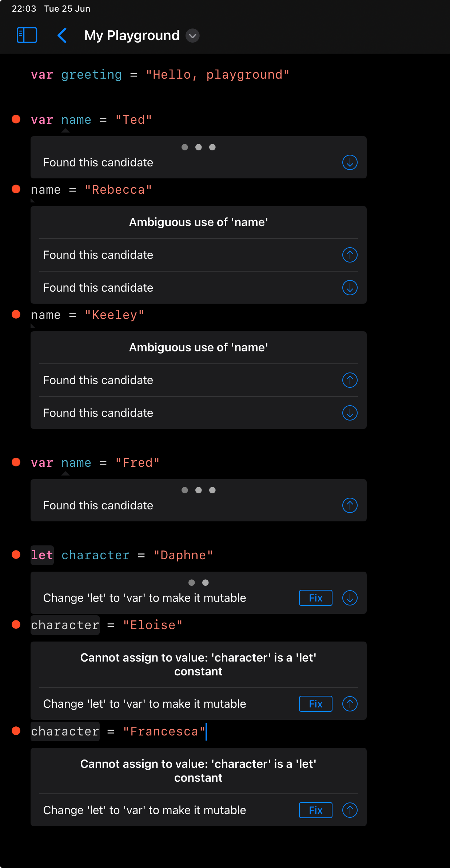The image size is (450, 868).
Task: Collapse the two-dot handle under "Daphne"
Action: coord(199,583)
